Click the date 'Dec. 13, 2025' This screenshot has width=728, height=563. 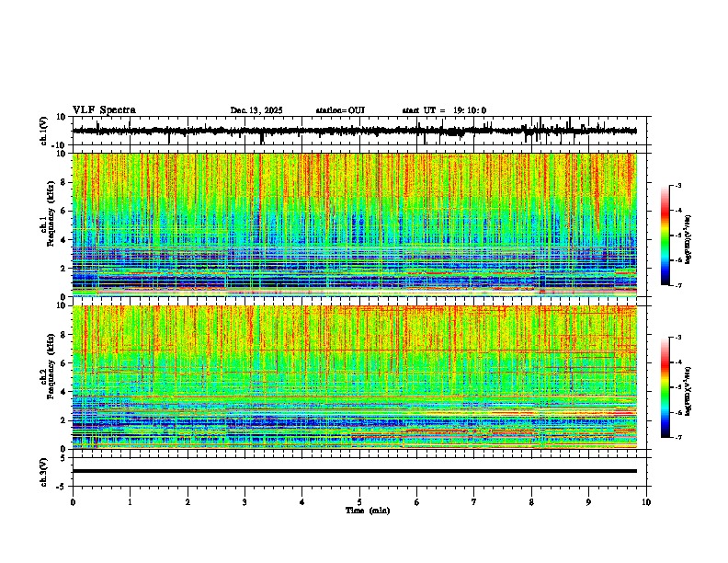[x=256, y=110]
